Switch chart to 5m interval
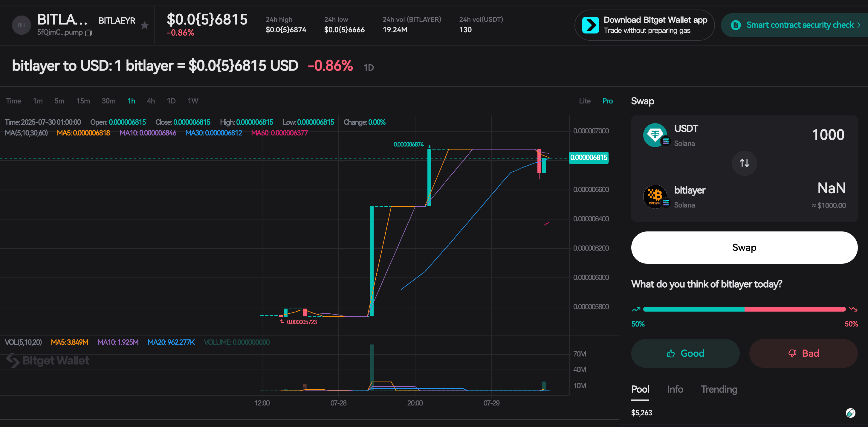Screen dimensions: 868x427 [x=59, y=101]
